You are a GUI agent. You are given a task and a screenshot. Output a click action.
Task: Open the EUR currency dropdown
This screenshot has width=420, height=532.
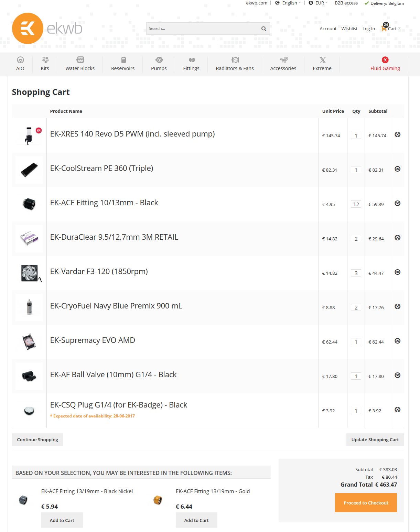[319, 3]
